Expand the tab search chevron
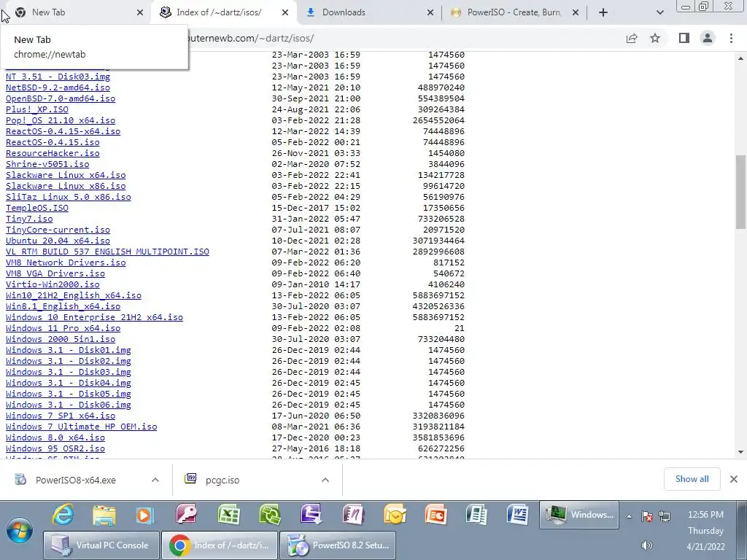The image size is (747, 560). pyautogui.click(x=659, y=12)
